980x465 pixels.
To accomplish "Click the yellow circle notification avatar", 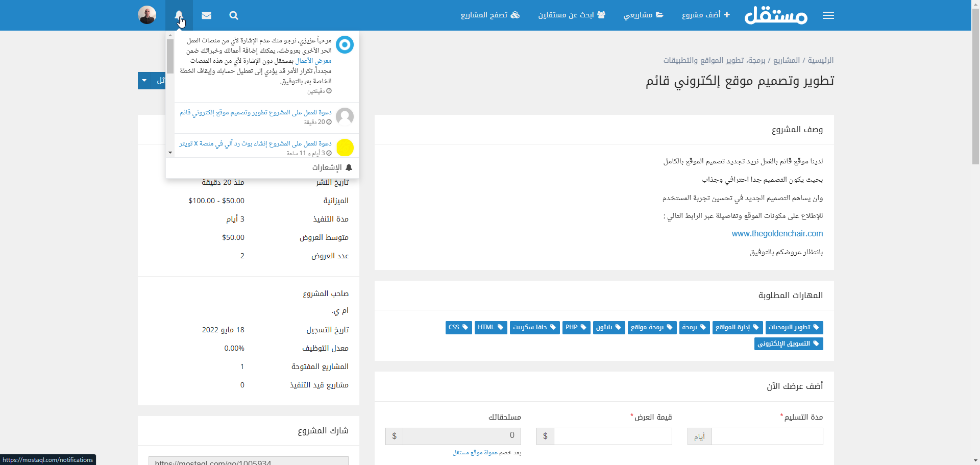I will 345,148.
